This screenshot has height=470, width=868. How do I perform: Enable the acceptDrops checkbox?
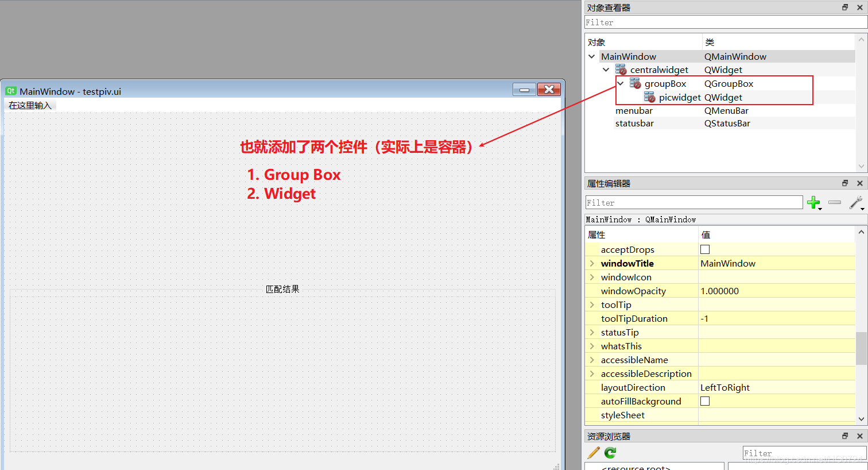coord(705,249)
